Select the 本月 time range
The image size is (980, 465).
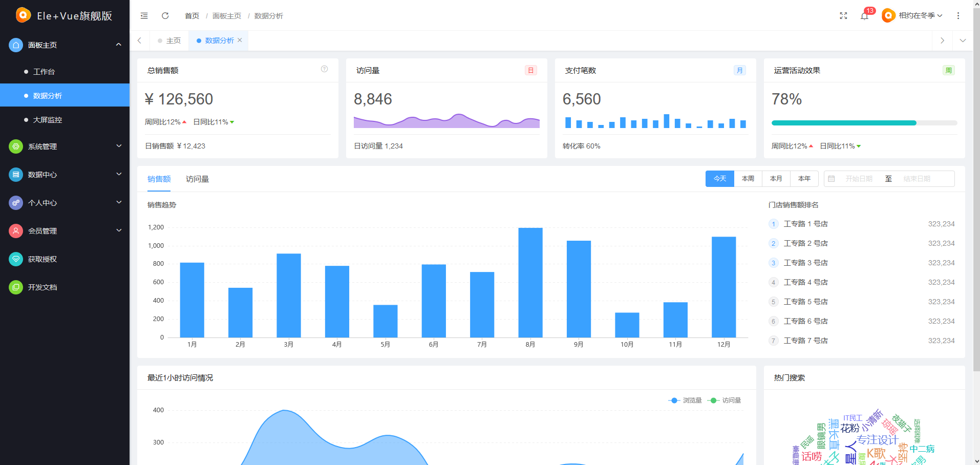click(776, 179)
